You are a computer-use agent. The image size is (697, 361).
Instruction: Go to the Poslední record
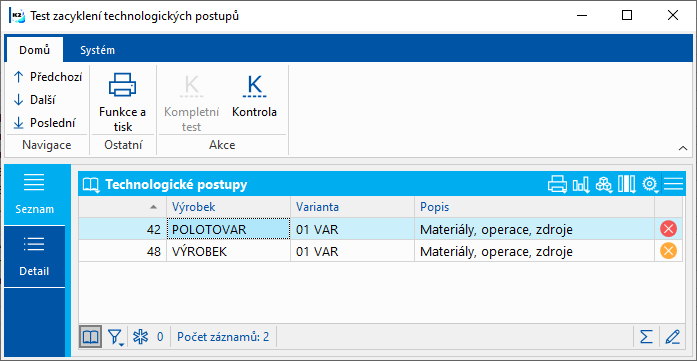tap(44, 123)
